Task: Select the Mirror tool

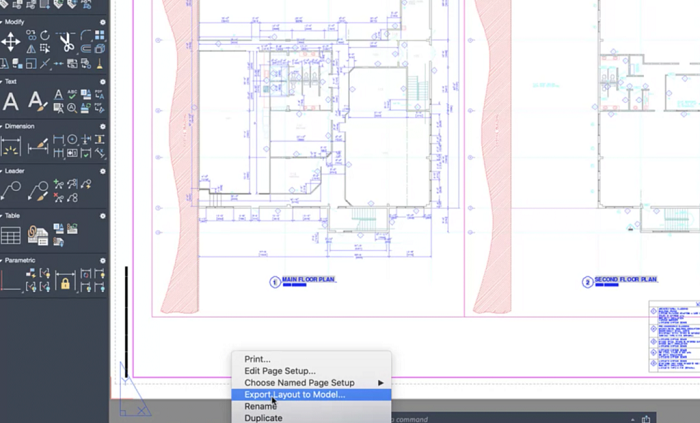Action: 31,49
